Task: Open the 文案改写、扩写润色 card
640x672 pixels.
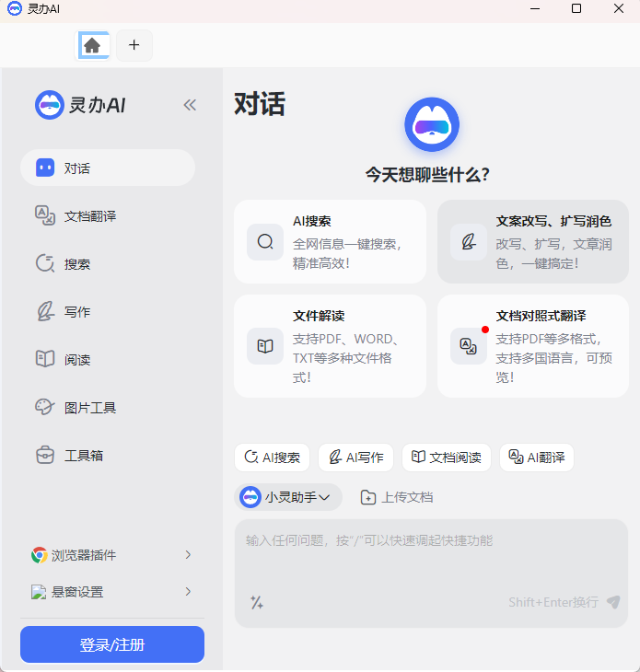Action: tap(533, 241)
